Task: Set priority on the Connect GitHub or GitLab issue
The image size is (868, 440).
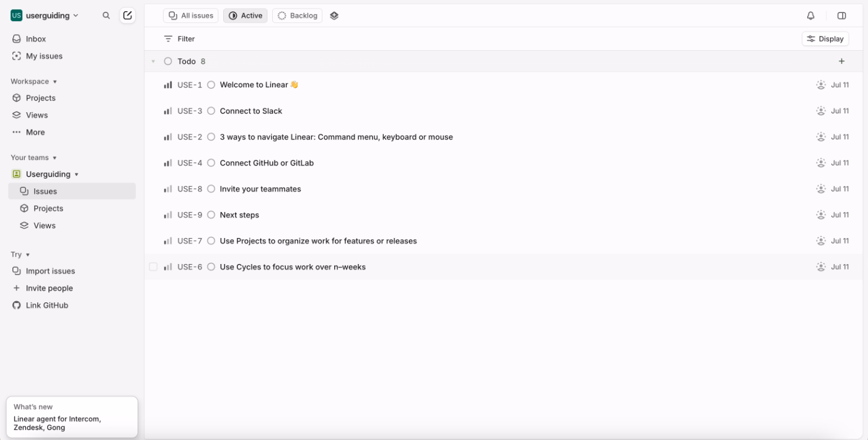Action: pyautogui.click(x=167, y=162)
